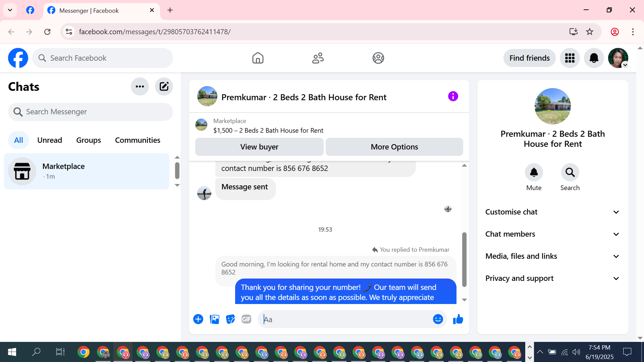Expand Privacy and support section

pyautogui.click(x=552, y=278)
